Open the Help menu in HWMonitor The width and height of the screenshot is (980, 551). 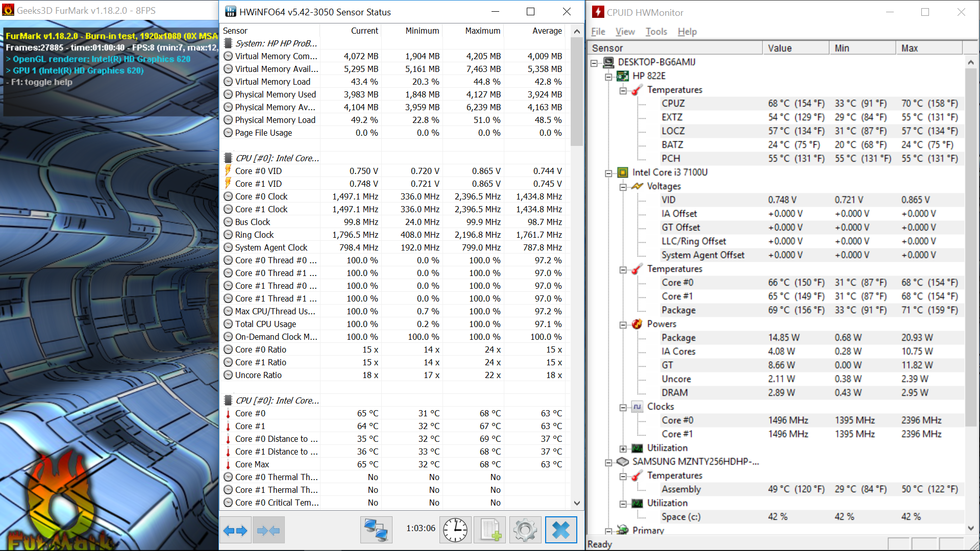click(x=687, y=32)
